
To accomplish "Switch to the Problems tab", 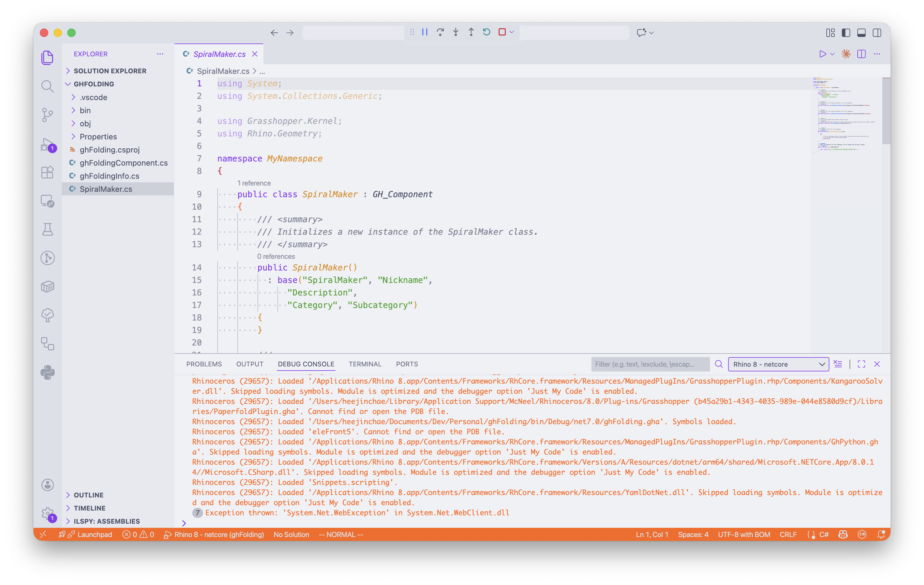I will pos(204,364).
